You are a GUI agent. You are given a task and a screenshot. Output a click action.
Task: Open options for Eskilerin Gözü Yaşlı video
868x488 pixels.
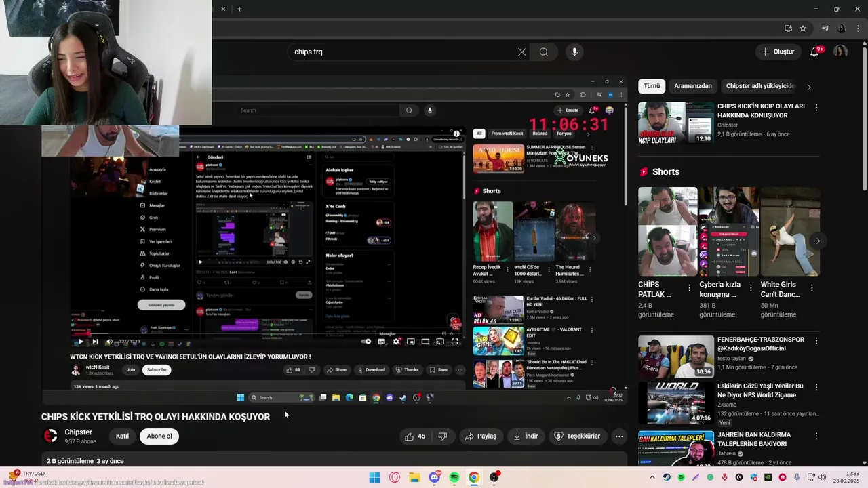tap(816, 388)
